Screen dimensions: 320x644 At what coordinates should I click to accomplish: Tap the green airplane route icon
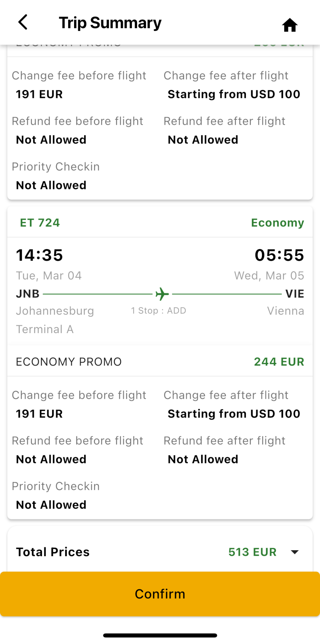(x=162, y=294)
